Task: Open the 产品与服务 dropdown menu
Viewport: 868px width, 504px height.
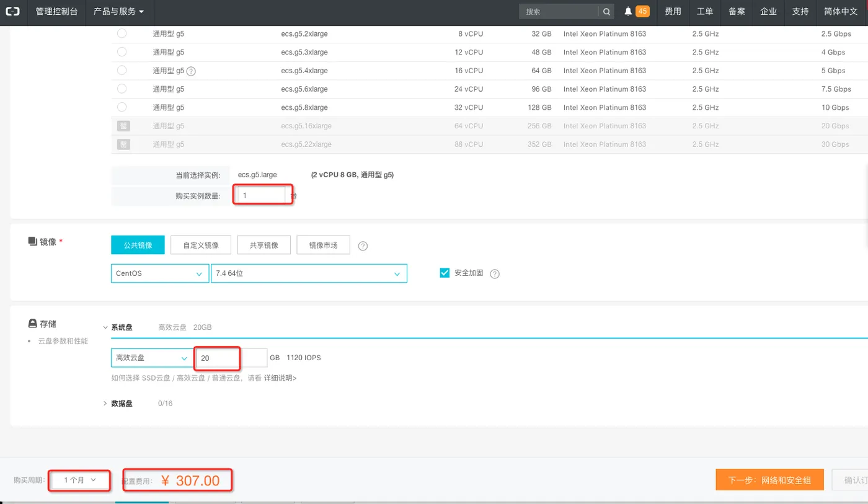Action: 118,12
